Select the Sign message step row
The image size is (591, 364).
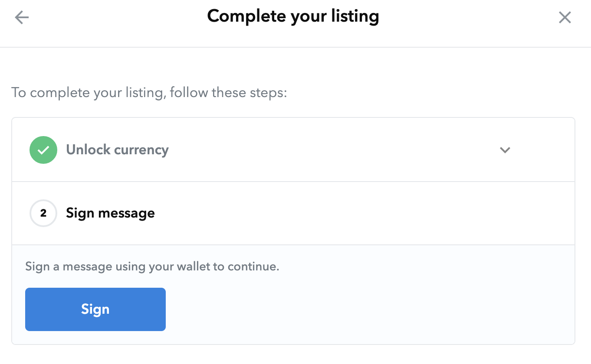(x=293, y=213)
